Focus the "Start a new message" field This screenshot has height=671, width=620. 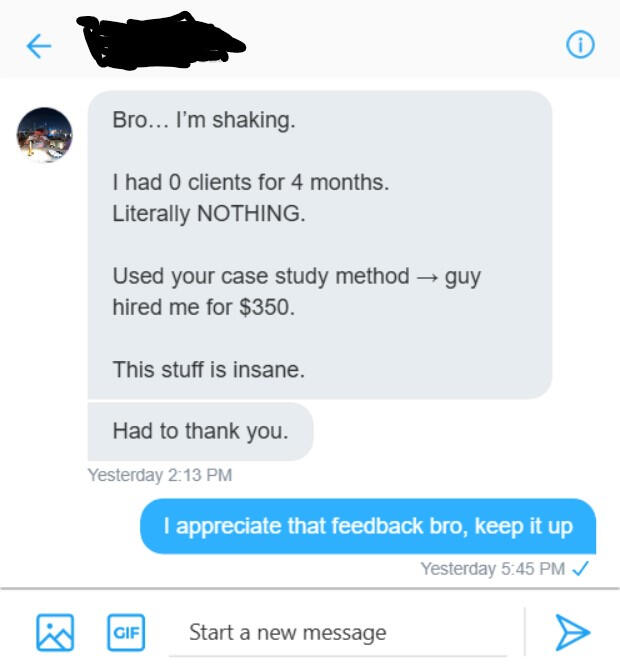click(338, 633)
